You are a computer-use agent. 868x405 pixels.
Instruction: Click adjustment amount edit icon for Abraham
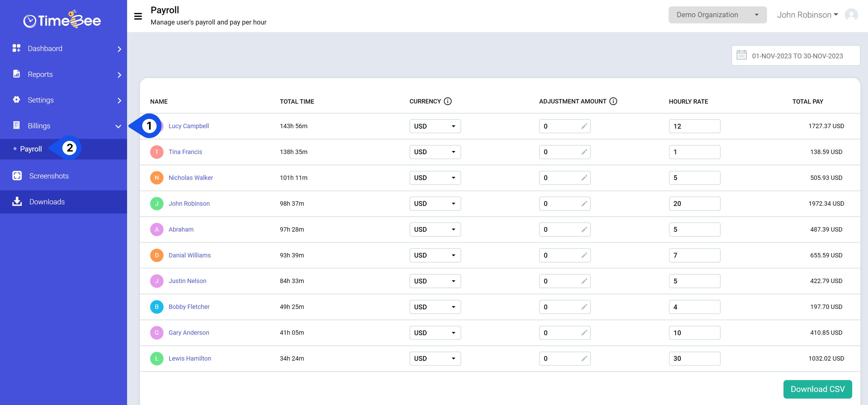[x=585, y=229]
